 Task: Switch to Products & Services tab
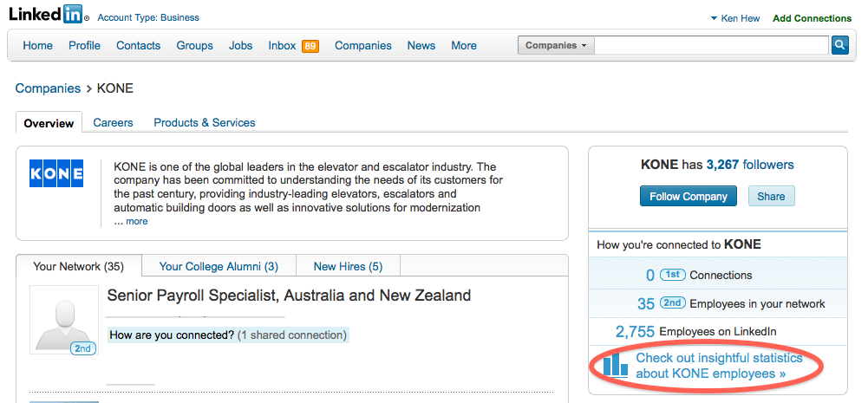point(205,122)
